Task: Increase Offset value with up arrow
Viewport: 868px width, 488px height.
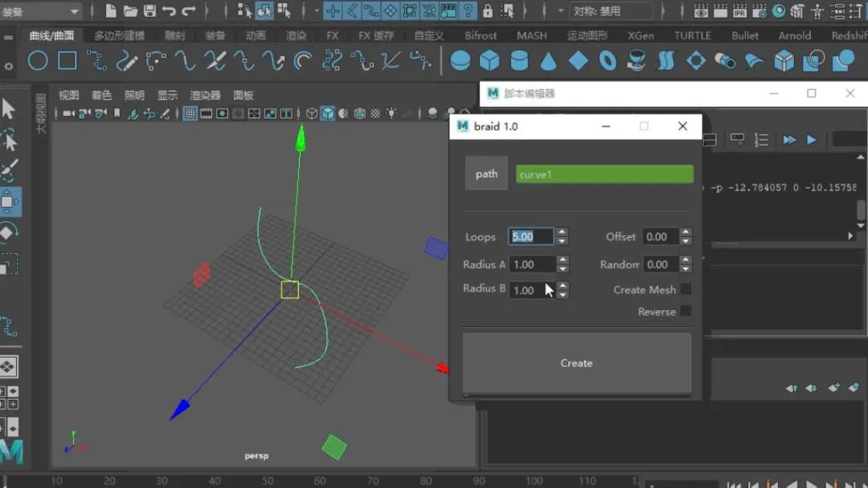Action: (x=686, y=232)
